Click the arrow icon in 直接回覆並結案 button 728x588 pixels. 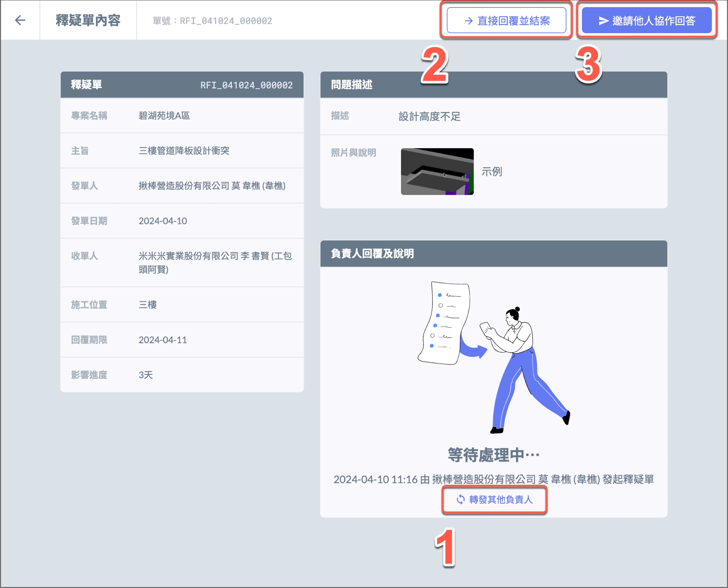tap(469, 21)
